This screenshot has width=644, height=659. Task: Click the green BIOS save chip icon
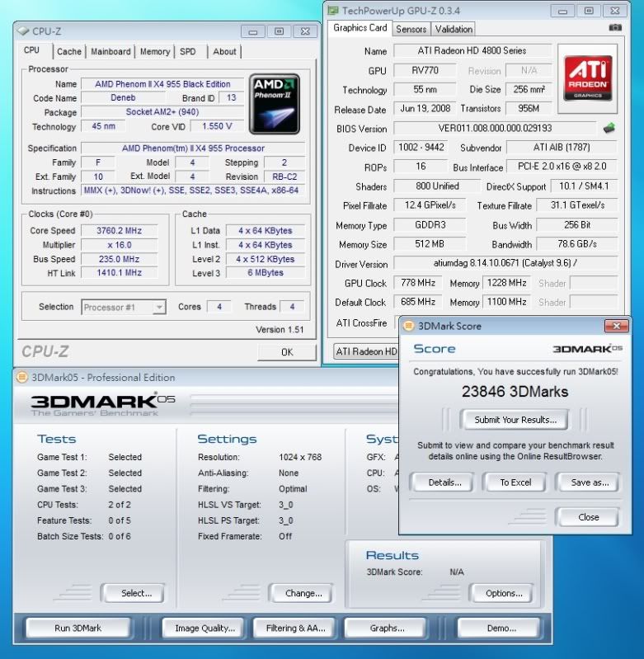[609, 128]
